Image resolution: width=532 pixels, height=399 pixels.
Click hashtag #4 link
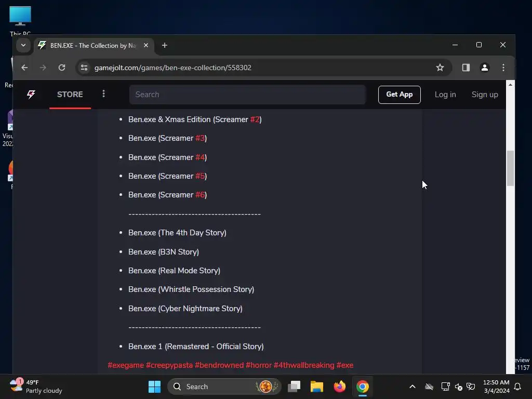[x=200, y=157]
